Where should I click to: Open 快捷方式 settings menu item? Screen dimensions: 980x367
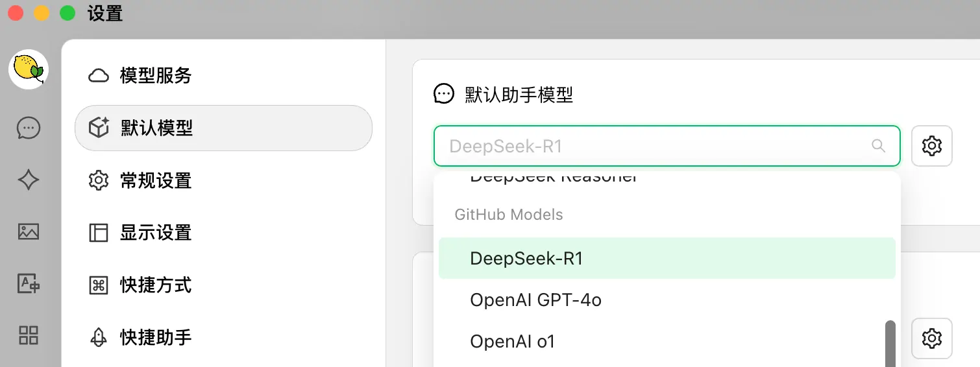pos(223,285)
